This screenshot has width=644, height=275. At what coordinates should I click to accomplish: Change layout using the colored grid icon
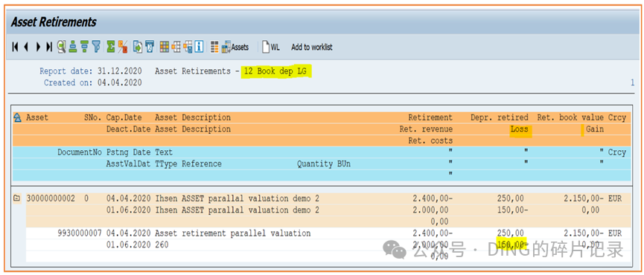point(165,47)
